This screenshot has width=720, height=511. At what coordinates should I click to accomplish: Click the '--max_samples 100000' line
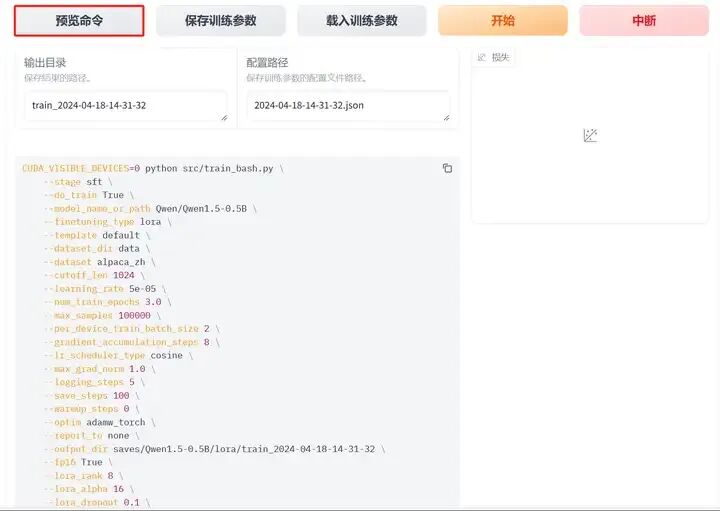102,315
